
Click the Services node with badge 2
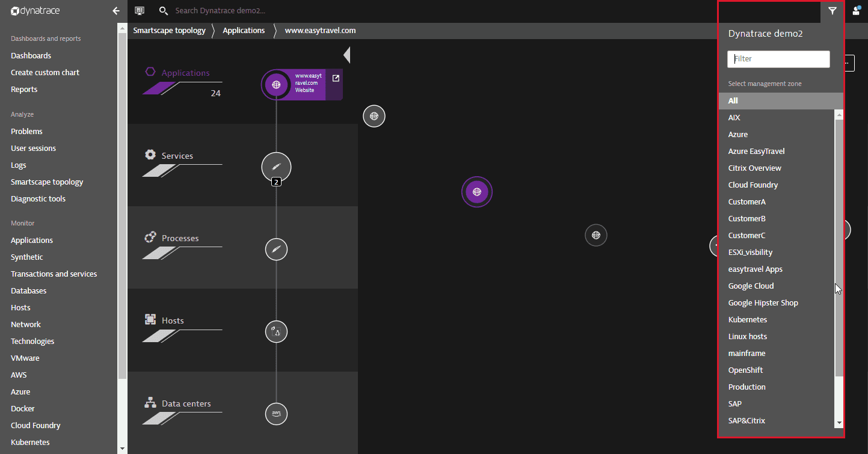(x=276, y=167)
